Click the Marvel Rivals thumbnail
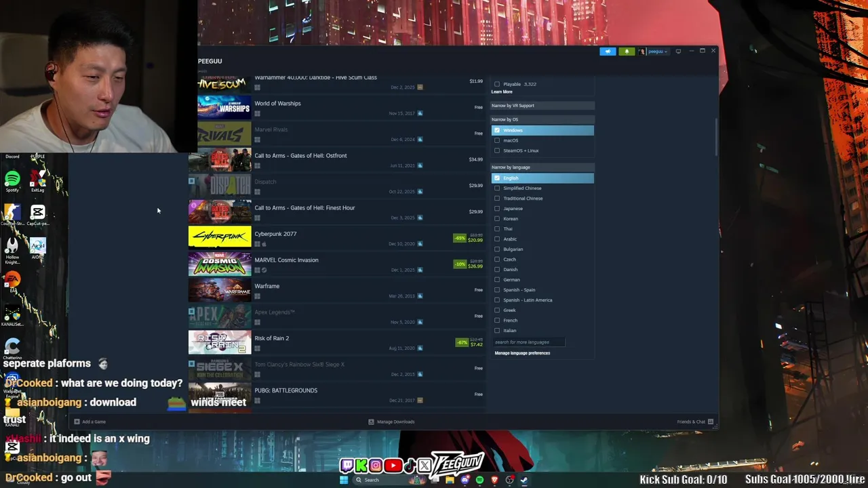Image resolution: width=868 pixels, height=488 pixels. [224, 134]
